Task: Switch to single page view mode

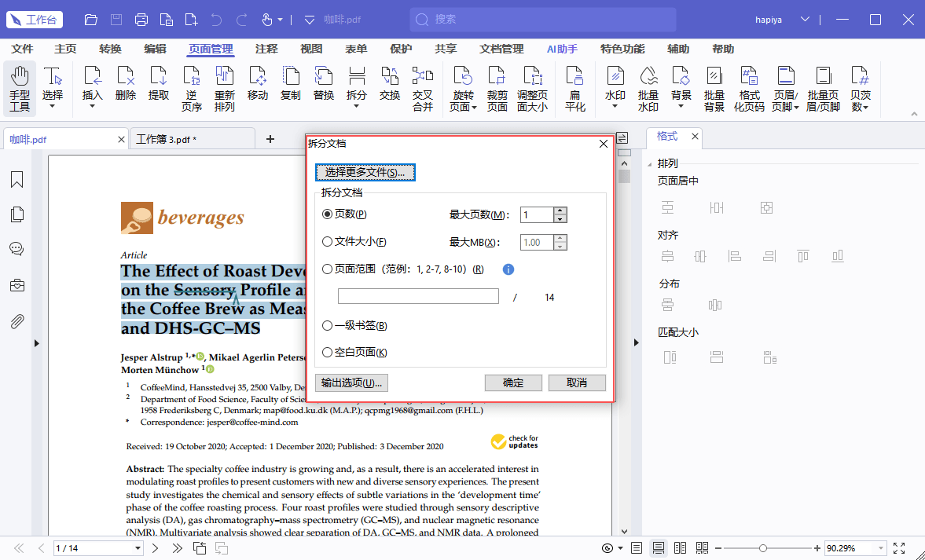Action: coord(637,548)
